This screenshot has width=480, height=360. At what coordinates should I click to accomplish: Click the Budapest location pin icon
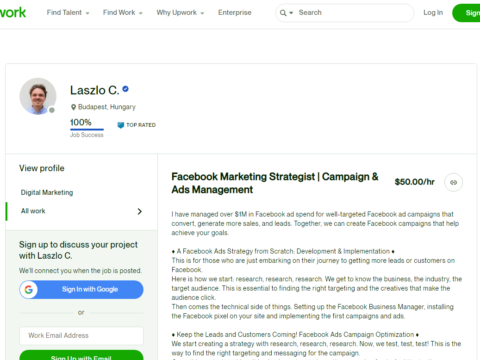(x=73, y=107)
